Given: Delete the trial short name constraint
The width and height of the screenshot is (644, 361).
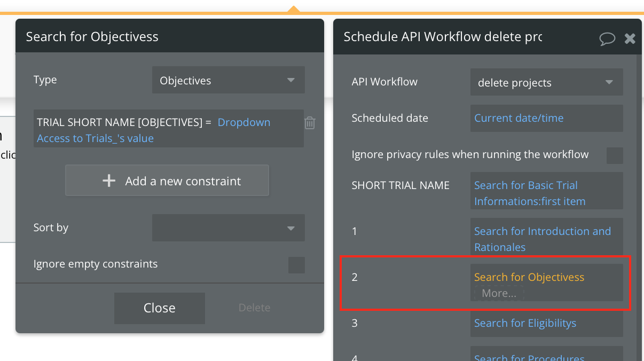Looking at the screenshot, I should click(x=310, y=123).
